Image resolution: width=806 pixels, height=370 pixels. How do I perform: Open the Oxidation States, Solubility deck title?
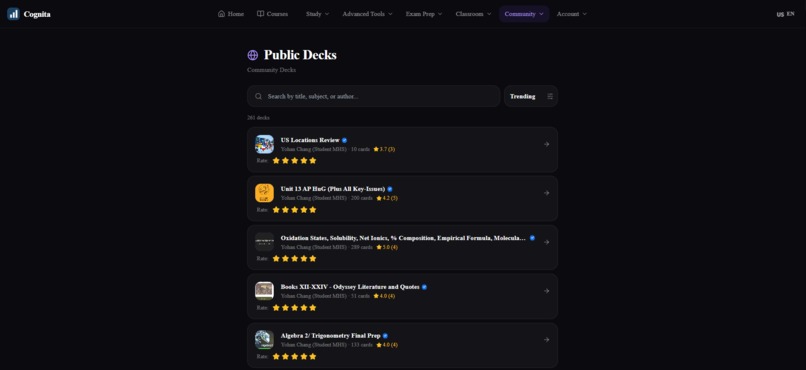pos(403,238)
